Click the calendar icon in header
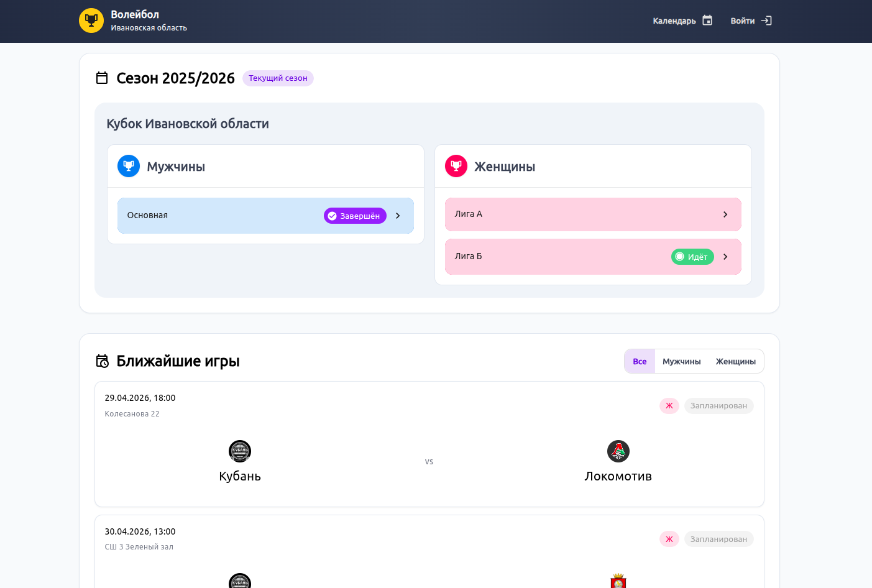872x588 pixels. coord(707,21)
